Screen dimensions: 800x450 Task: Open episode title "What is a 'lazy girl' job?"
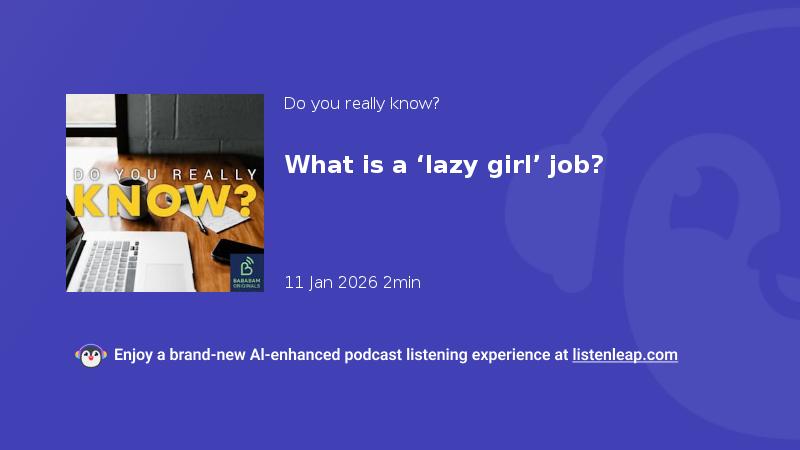(444, 165)
